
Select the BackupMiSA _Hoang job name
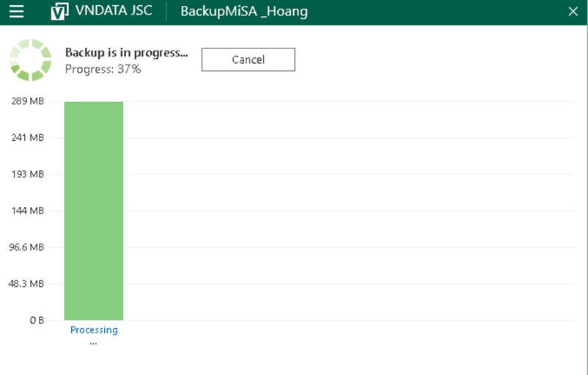click(244, 12)
